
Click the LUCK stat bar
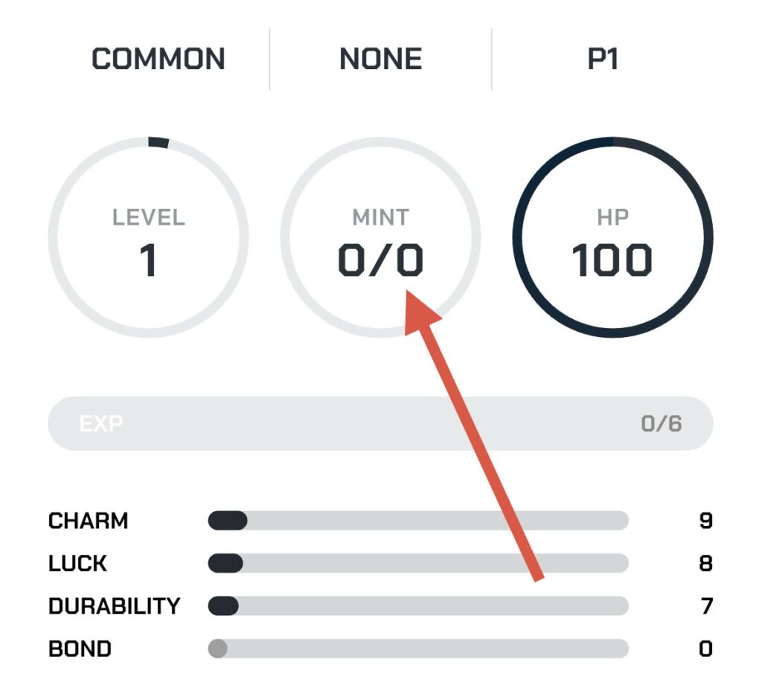[418, 563]
